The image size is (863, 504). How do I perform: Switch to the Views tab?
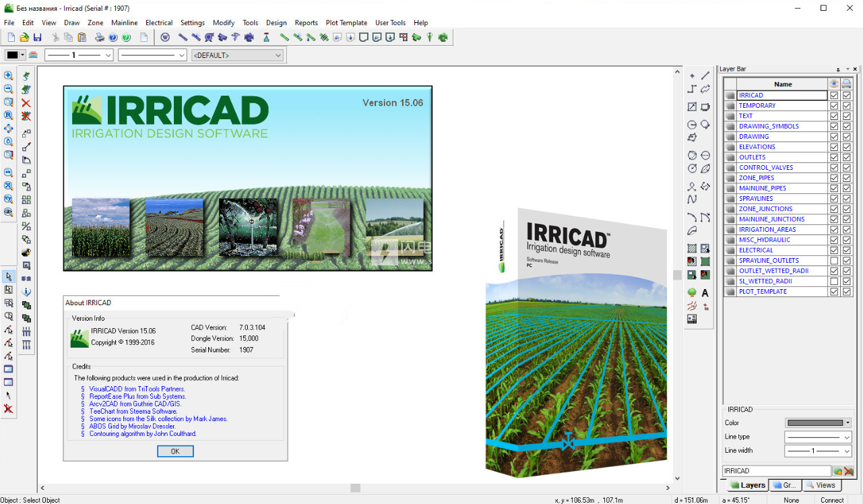click(x=822, y=485)
